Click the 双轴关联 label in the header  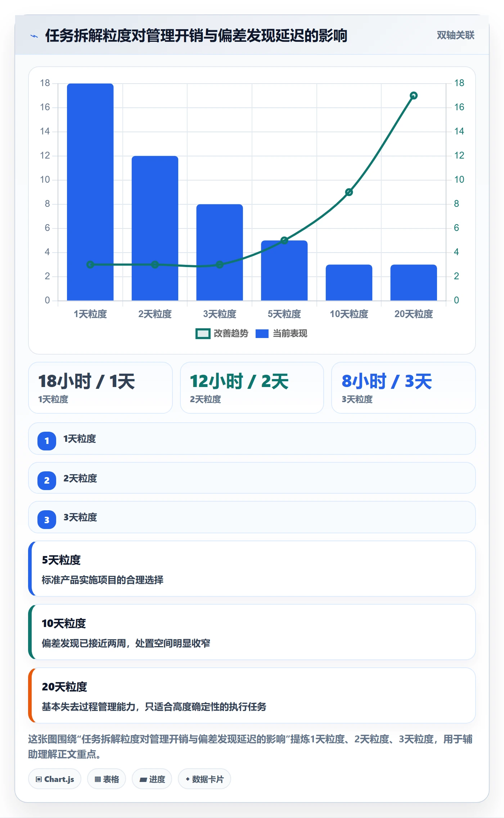point(455,35)
